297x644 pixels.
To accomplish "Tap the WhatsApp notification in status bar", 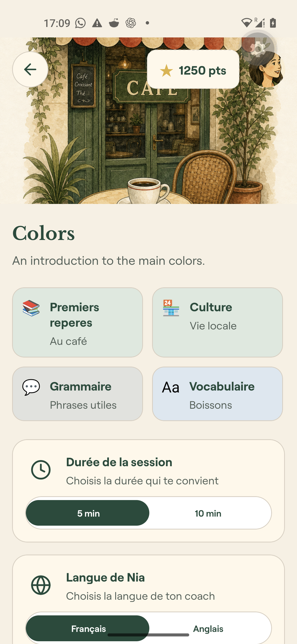I will pyautogui.click(x=80, y=23).
